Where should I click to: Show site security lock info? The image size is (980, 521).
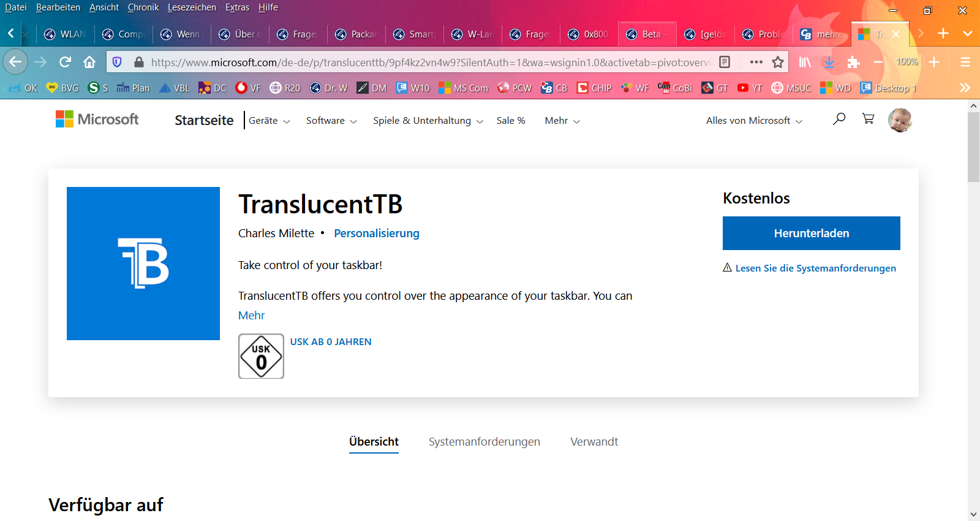point(139,62)
